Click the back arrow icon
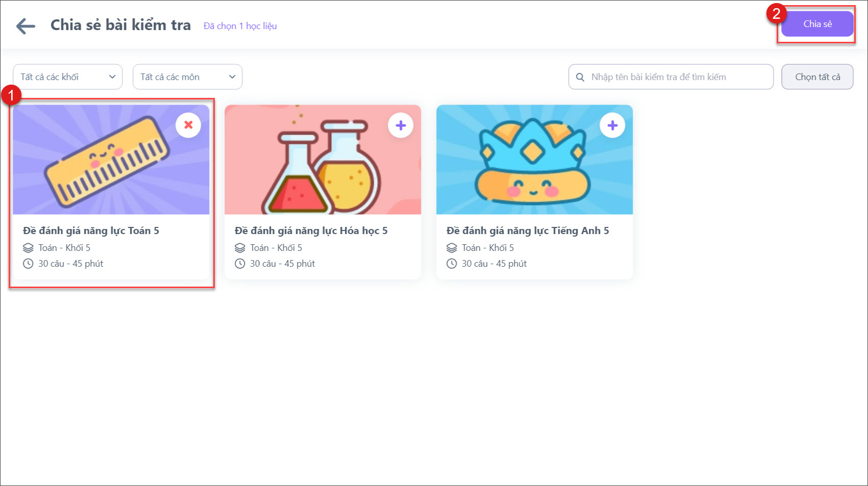 pos(26,26)
